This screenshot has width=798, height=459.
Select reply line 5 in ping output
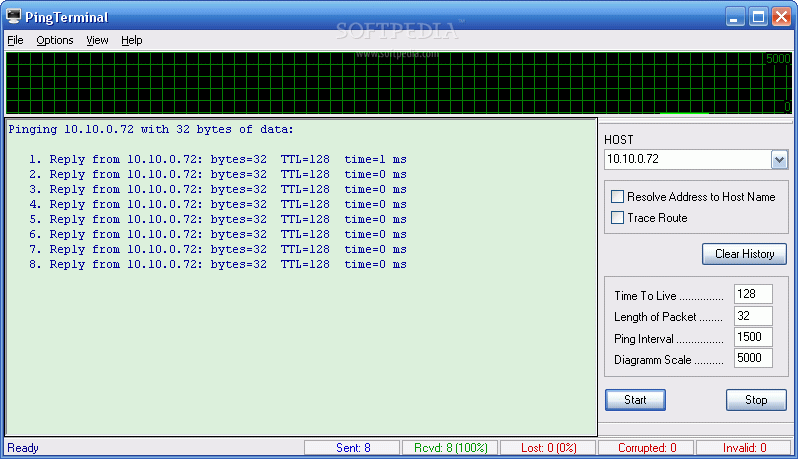click(x=218, y=219)
